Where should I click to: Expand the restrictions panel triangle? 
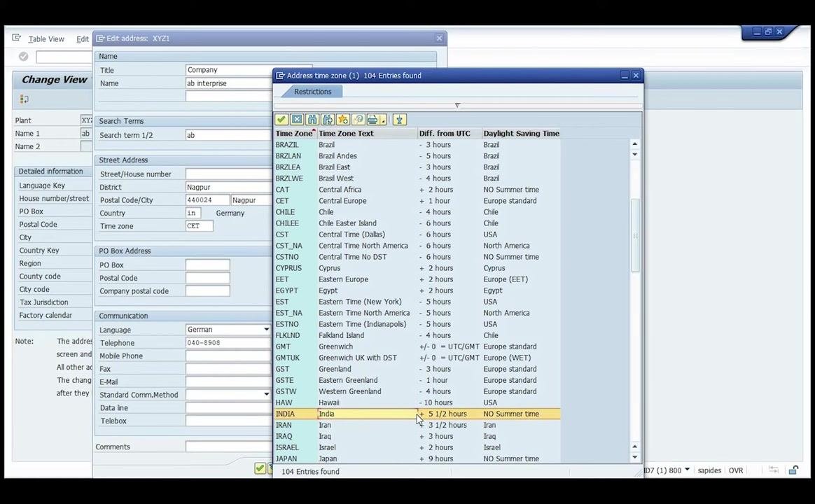point(457,105)
